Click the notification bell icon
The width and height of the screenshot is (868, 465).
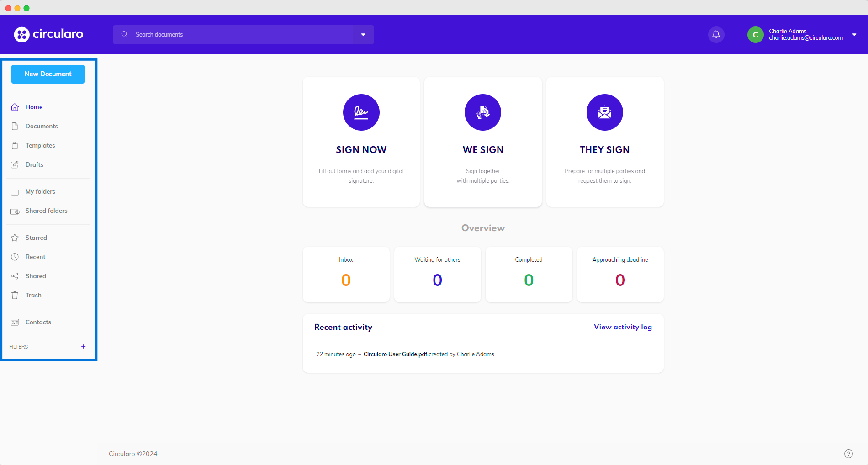point(716,35)
